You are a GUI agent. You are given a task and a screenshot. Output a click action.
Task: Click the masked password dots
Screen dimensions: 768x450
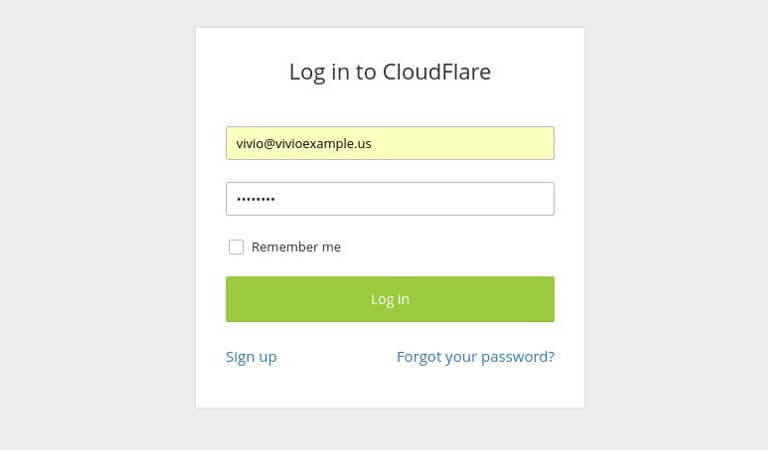(256, 199)
